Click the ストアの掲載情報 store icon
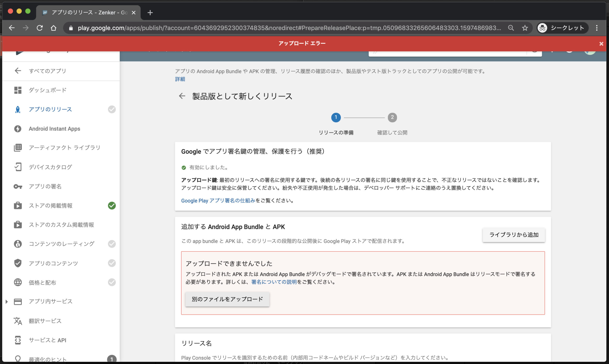This screenshot has width=609, height=364. [x=18, y=206]
